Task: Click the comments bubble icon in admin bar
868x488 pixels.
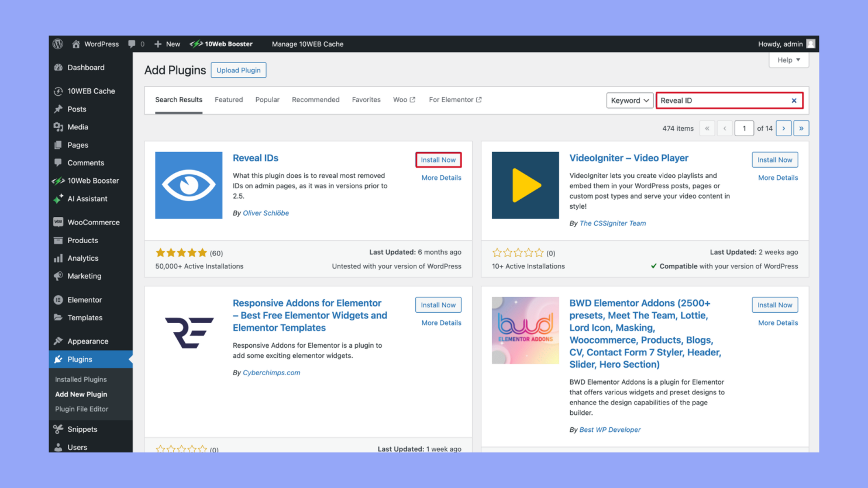Action: tap(131, 43)
